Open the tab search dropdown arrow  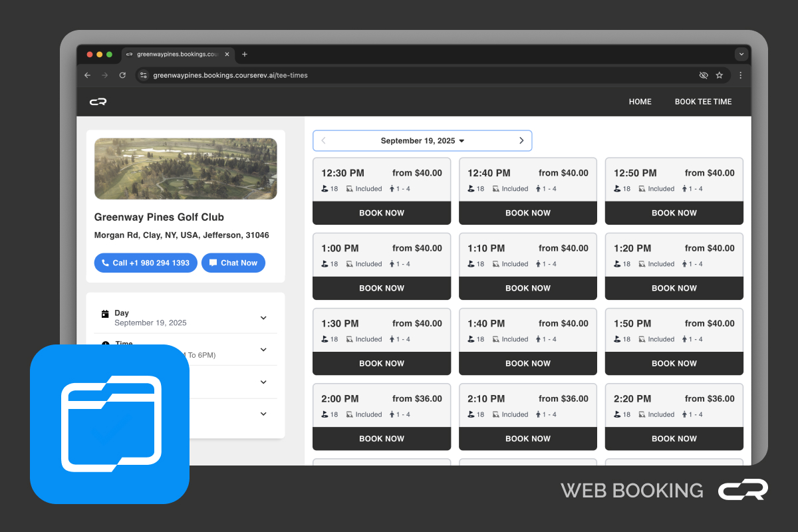[x=741, y=54]
